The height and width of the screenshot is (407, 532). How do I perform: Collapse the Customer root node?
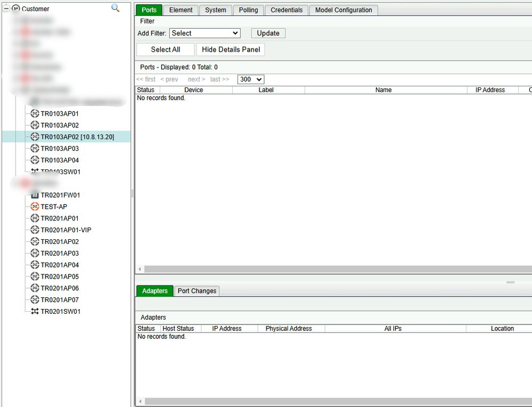coord(6,8)
